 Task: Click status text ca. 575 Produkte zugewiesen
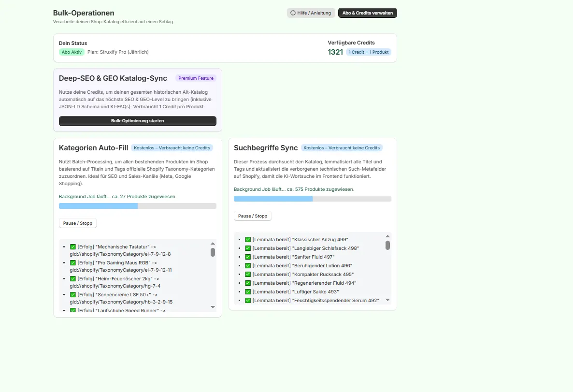coord(320,189)
